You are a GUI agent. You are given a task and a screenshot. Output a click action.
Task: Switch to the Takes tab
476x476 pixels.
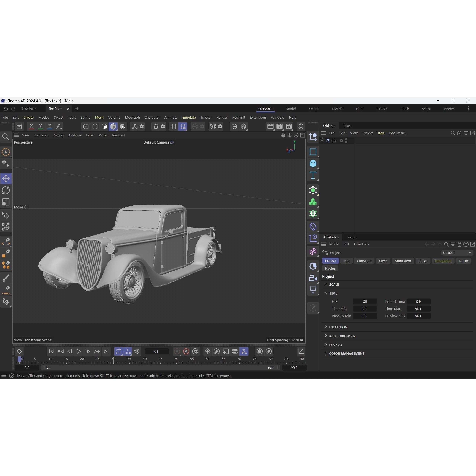[347, 126]
